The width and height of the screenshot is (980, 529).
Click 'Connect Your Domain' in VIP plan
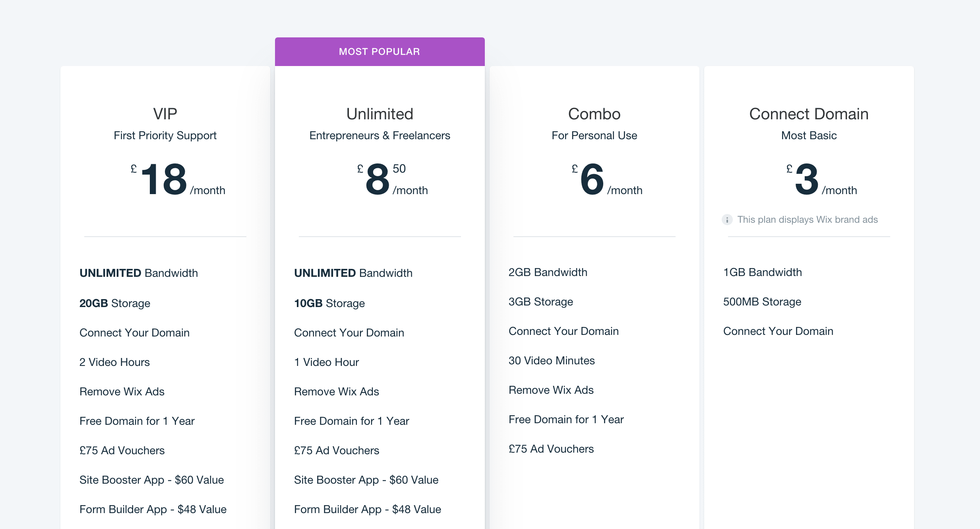(x=134, y=333)
